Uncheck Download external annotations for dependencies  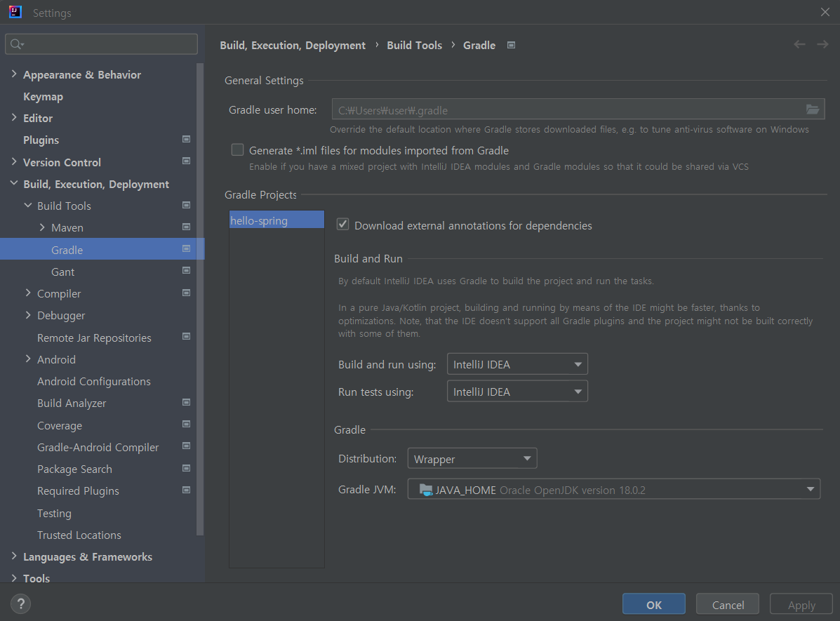tap(343, 225)
